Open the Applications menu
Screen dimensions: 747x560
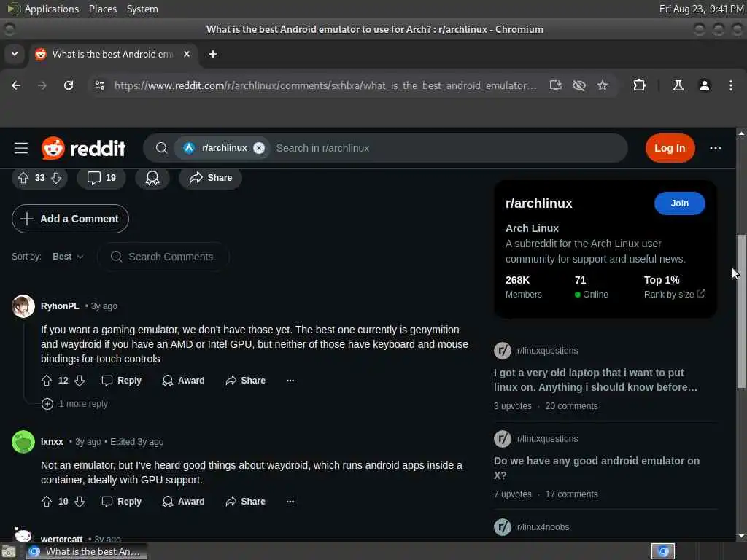tap(52, 9)
